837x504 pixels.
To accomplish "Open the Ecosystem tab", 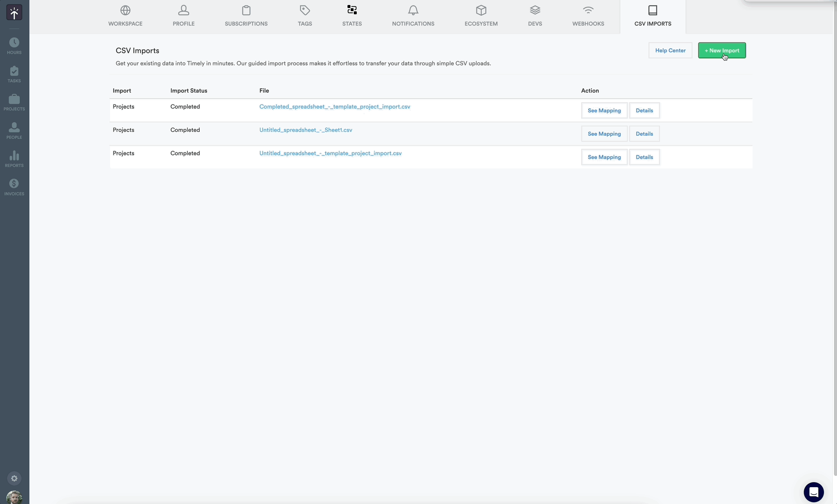I will tap(480, 16).
